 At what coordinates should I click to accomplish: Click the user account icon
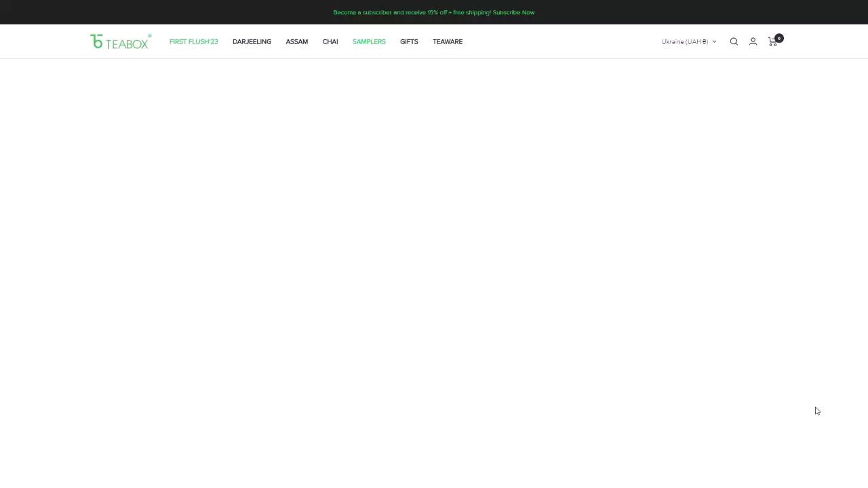coord(753,41)
